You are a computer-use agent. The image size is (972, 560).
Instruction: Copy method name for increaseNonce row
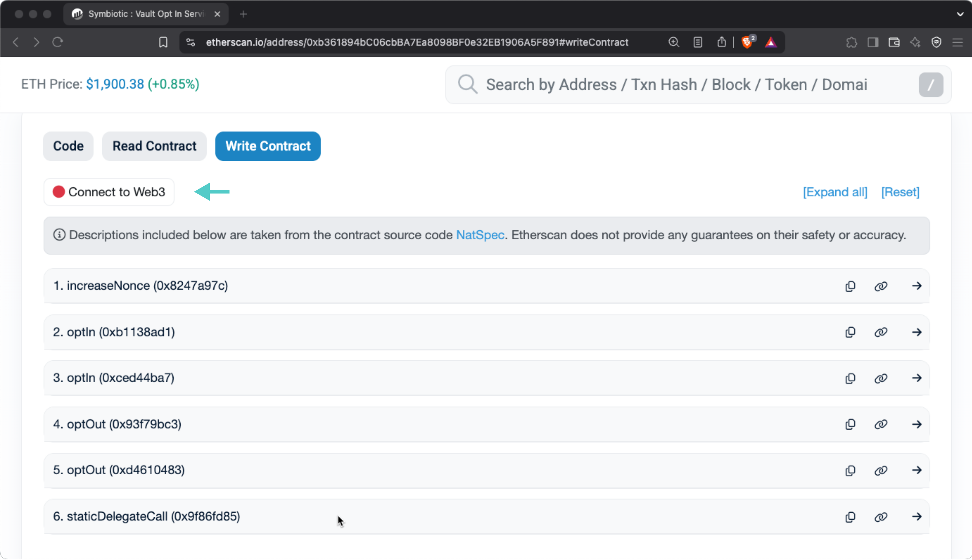850,286
